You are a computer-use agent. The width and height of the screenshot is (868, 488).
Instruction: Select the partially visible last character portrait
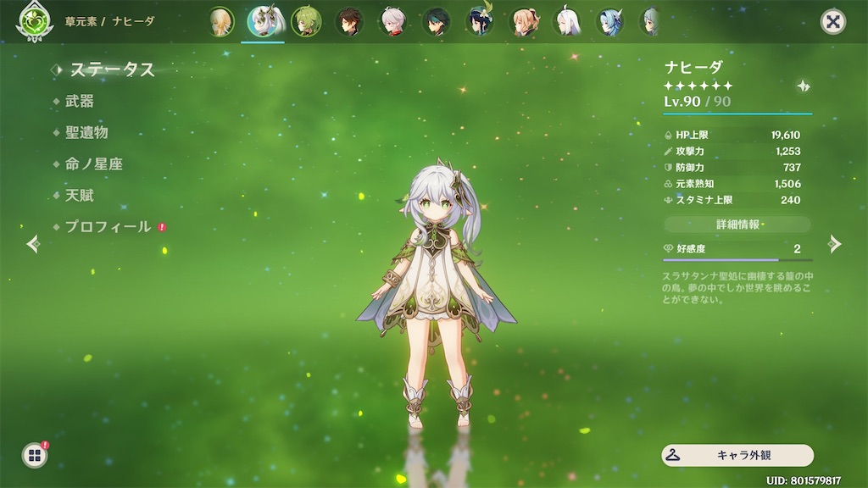click(x=649, y=22)
